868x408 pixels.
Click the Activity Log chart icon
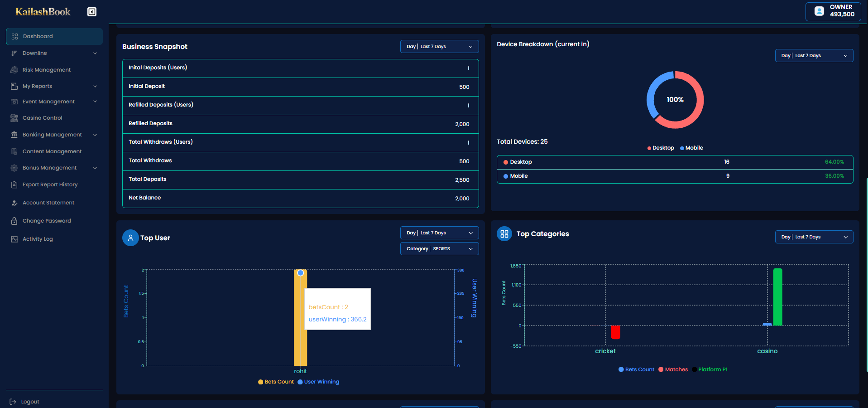(14, 239)
